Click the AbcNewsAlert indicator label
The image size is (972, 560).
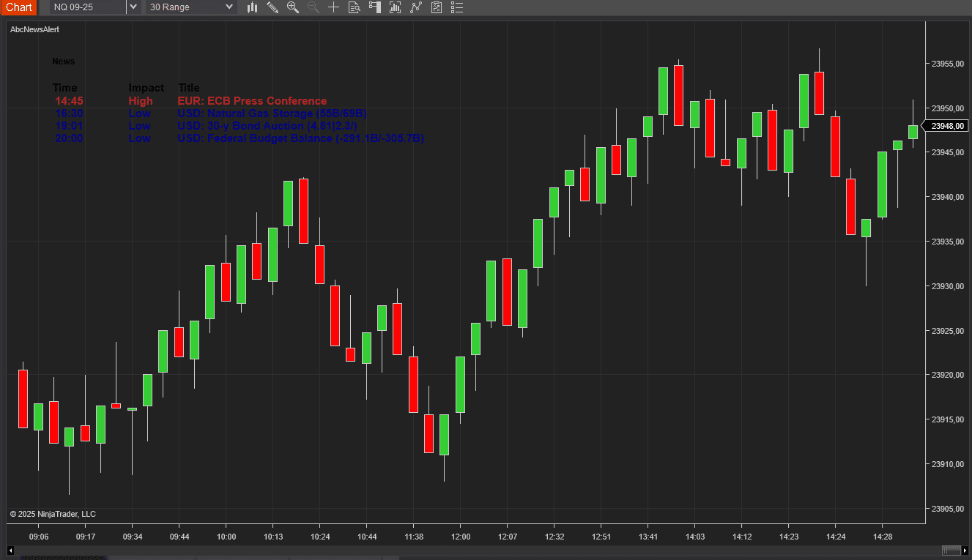34,29
